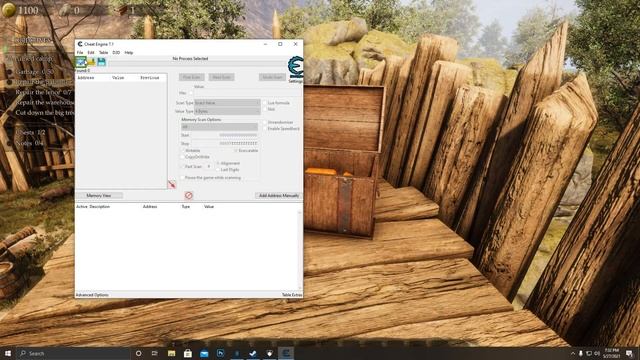Toggle the CopyOnWrite checkbox
This screenshot has width=640, height=360.
(182, 157)
